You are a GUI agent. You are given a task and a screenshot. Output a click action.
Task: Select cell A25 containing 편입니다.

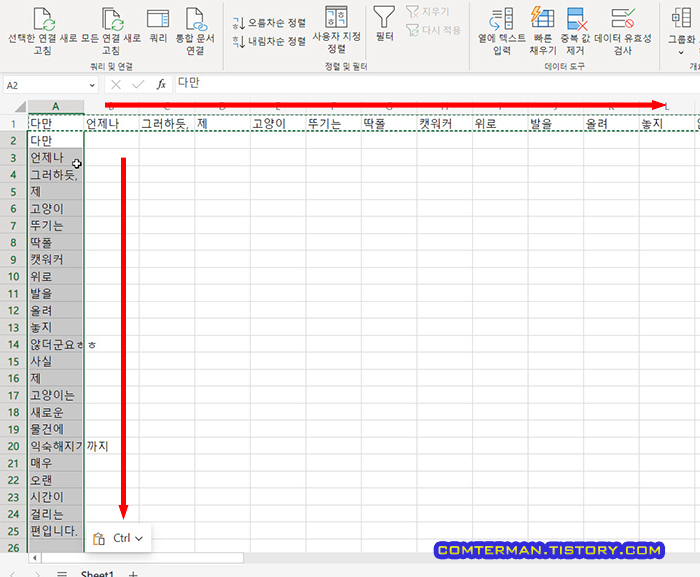(x=56, y=531)
